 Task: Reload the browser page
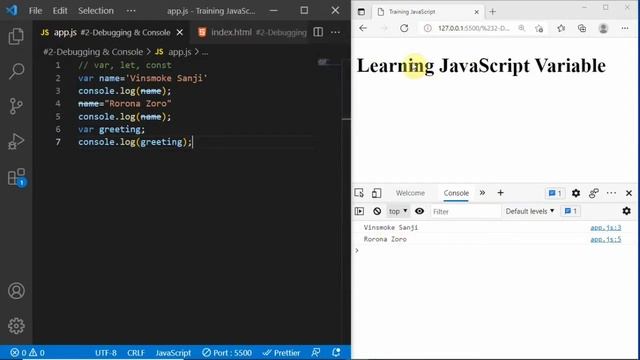coord(404,28)
